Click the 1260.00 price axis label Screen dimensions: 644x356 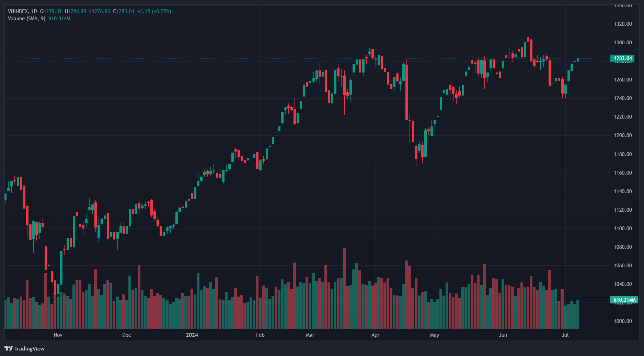[623, 80]
